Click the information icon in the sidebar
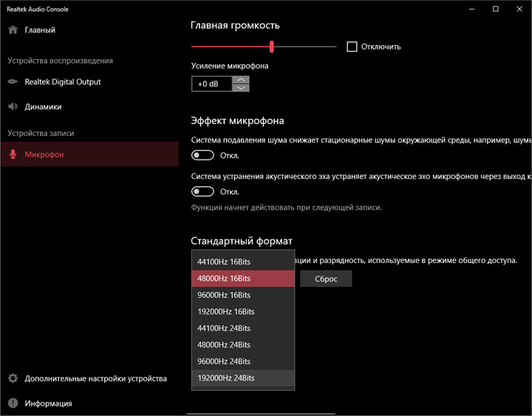 pos(13,403)
